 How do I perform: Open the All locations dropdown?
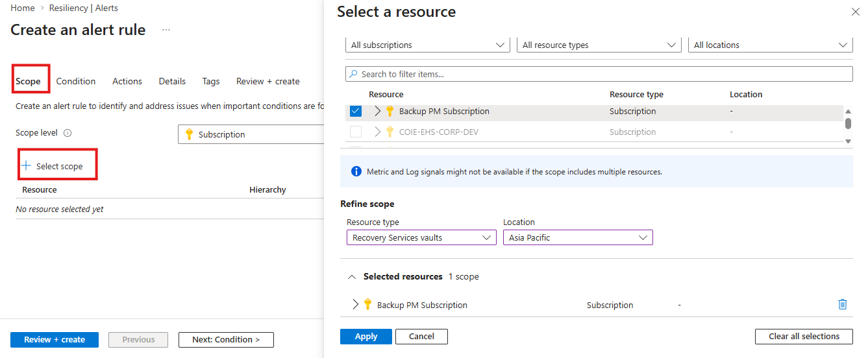tap(771, 45)
